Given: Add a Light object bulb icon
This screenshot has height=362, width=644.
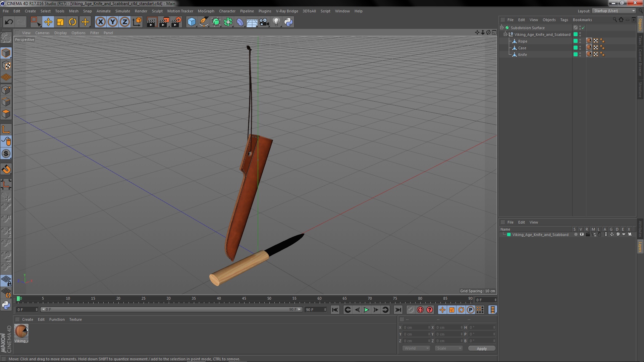Looking at the screenshot, I should tap(276, 22).
